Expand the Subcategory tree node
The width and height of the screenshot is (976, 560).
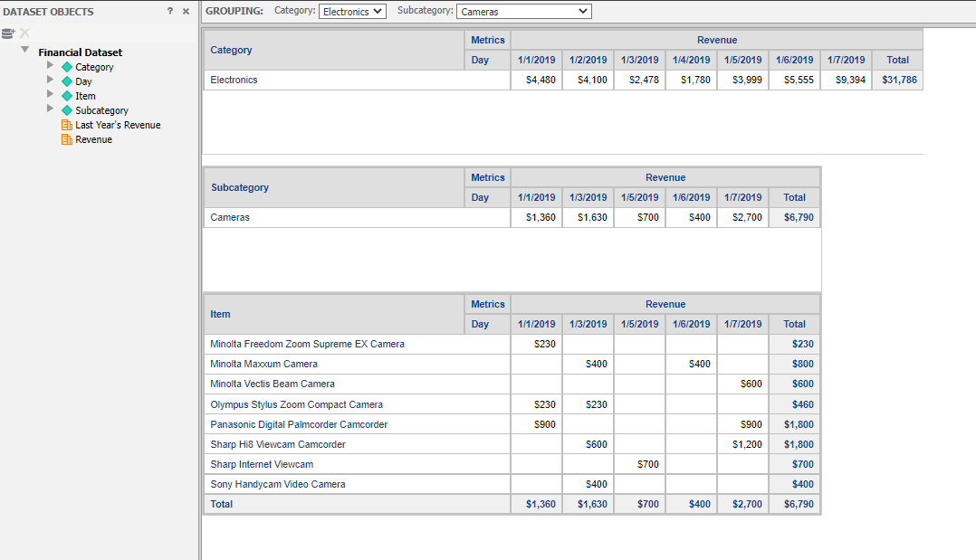[50, 109]
